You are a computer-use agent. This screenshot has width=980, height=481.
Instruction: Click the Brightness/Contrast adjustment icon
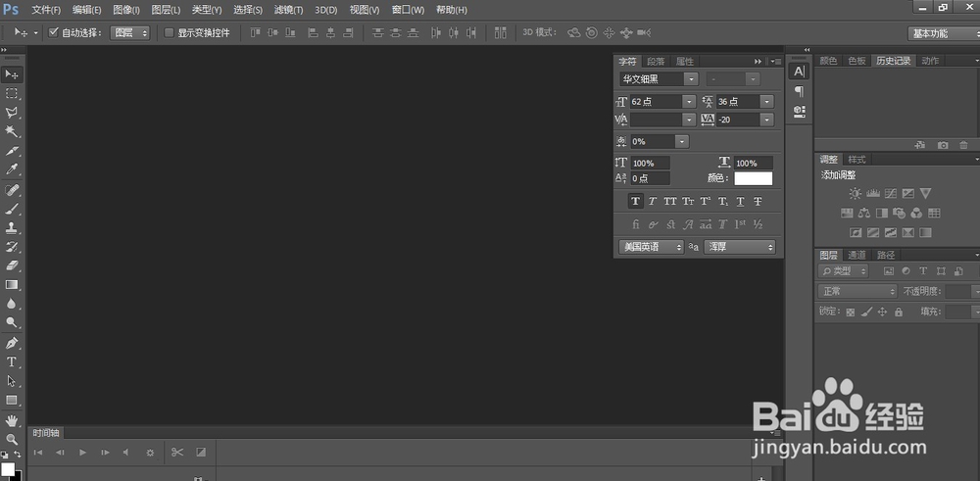(855, 194)
